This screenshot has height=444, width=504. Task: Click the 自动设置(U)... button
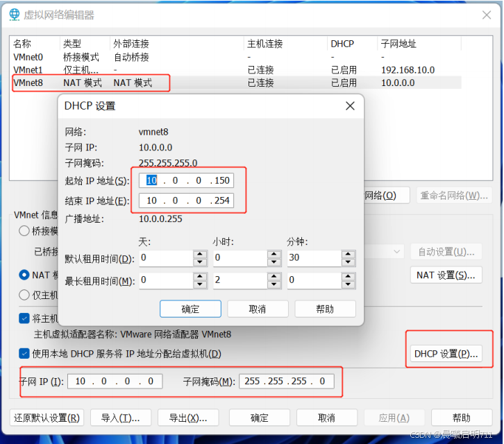[x=446, y=252]
